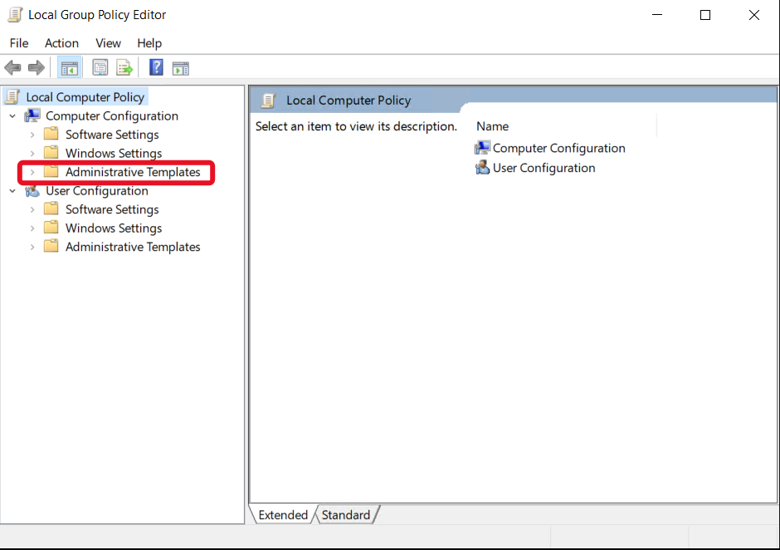Click the scroll icon in right pane header

[x=269, y=100]
